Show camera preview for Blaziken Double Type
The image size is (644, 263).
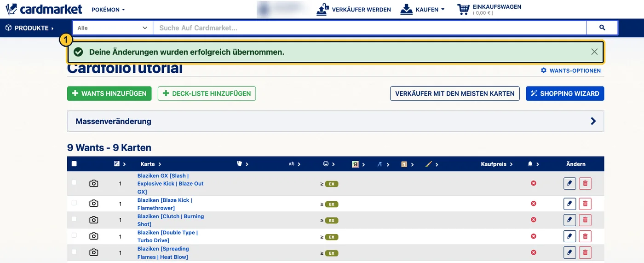coord(94,236)
